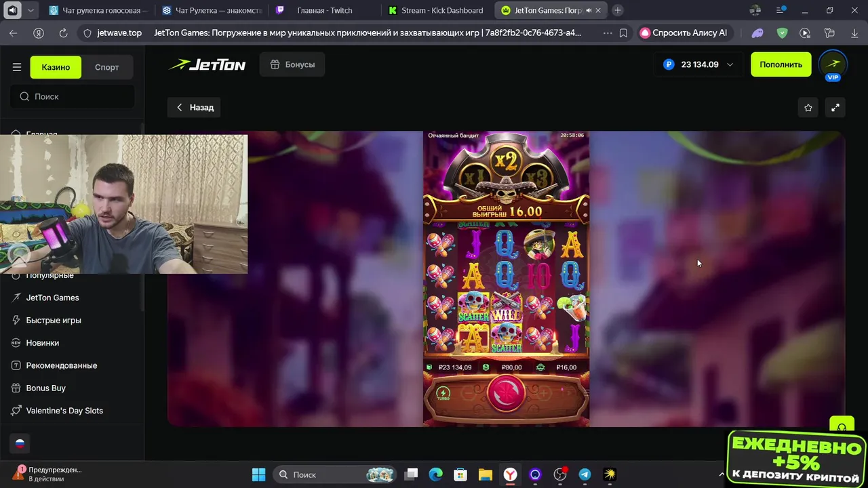Toggle the Turbo mode in slot
The width and height of the screenshot is (868, 488).
click(x=443, y=394)
